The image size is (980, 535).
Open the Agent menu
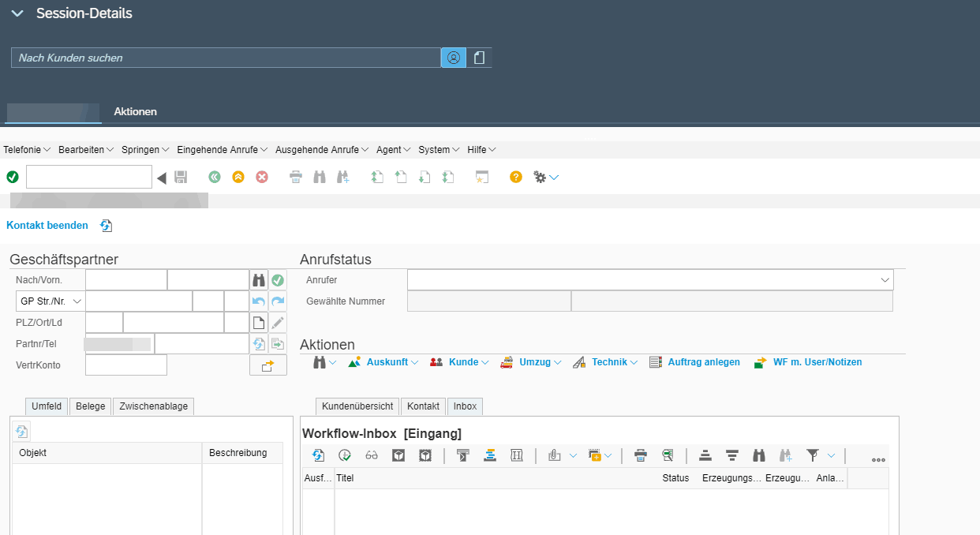pos(394,150)
